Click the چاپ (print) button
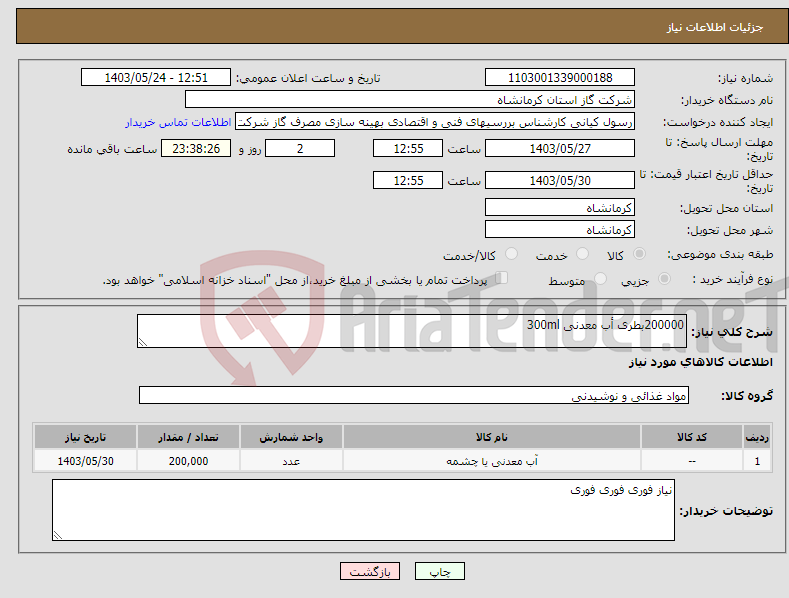The width and height of the screenshot is (789, 598). [440, 571]
